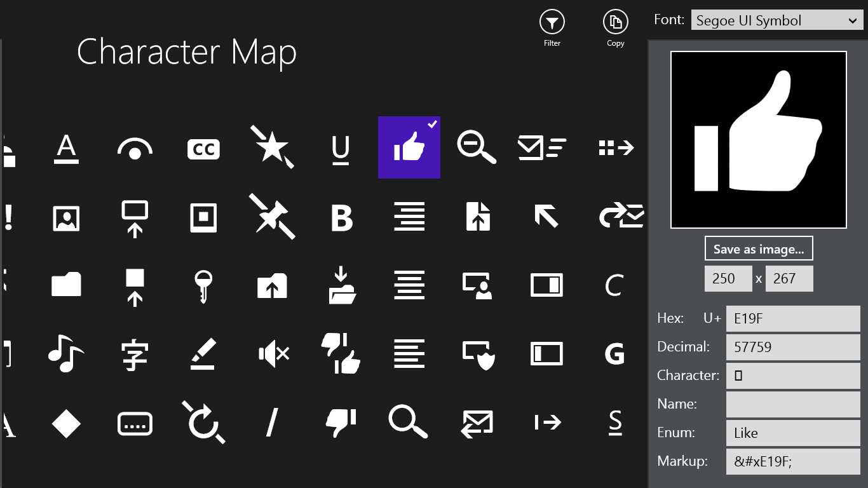Screen dimensions: 868x488
Task: Select the bold B glyph
Action: [x=341, y=218]
